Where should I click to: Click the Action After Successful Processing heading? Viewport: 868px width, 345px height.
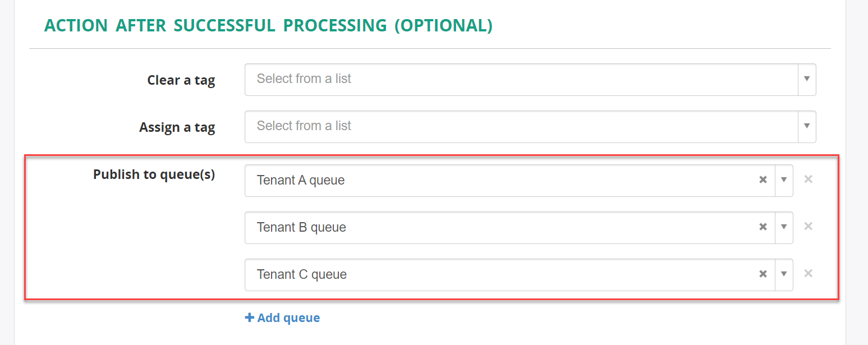click(268, 25)
